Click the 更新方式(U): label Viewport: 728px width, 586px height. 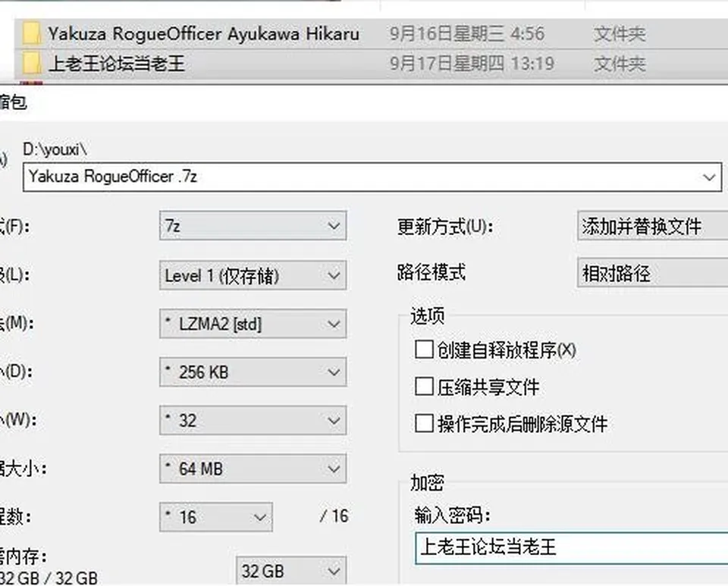[x=445, y=227]
